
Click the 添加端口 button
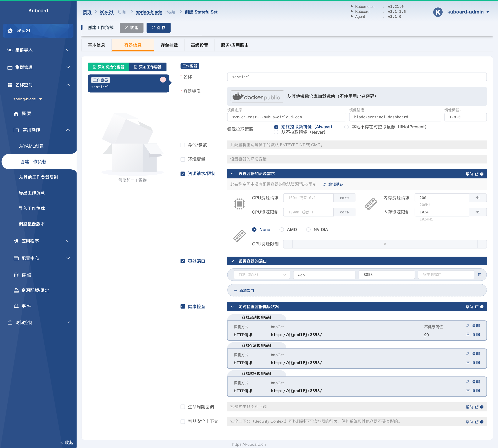[357, 290]
